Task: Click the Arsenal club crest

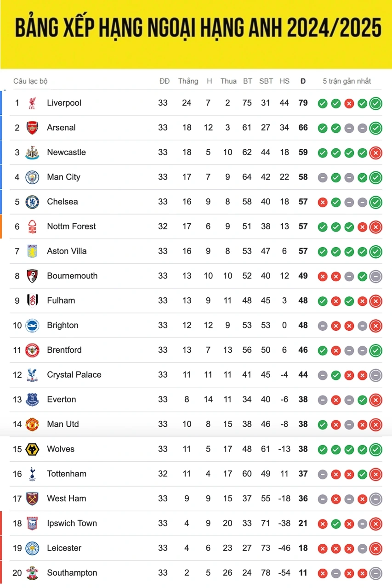Action: 32,128
